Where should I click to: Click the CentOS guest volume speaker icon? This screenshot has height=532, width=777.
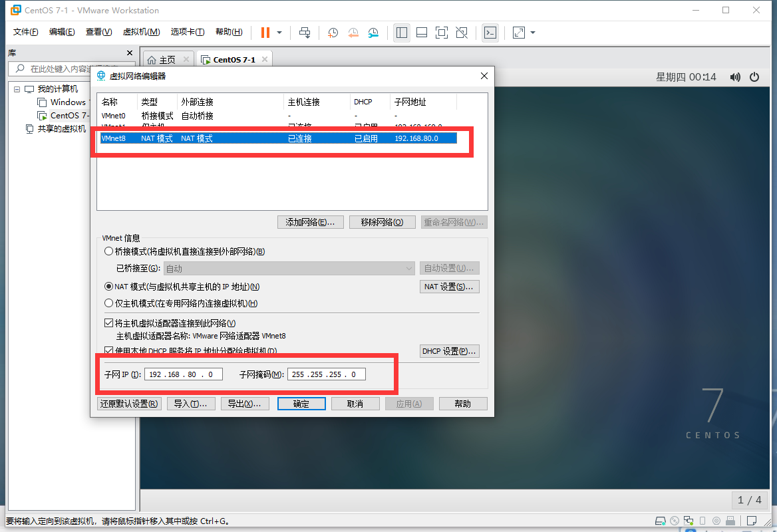click(x=735, y=76)
